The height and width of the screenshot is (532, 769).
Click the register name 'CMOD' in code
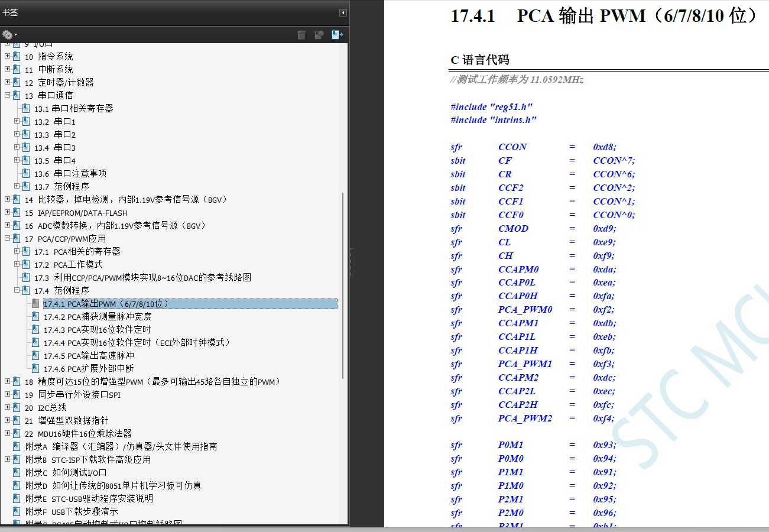(513, 229)
